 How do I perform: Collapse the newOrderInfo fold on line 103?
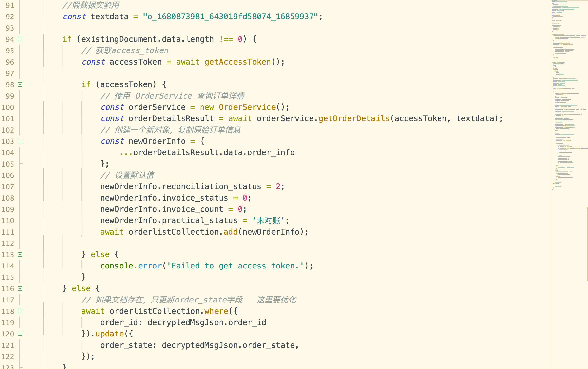[20, 141]
